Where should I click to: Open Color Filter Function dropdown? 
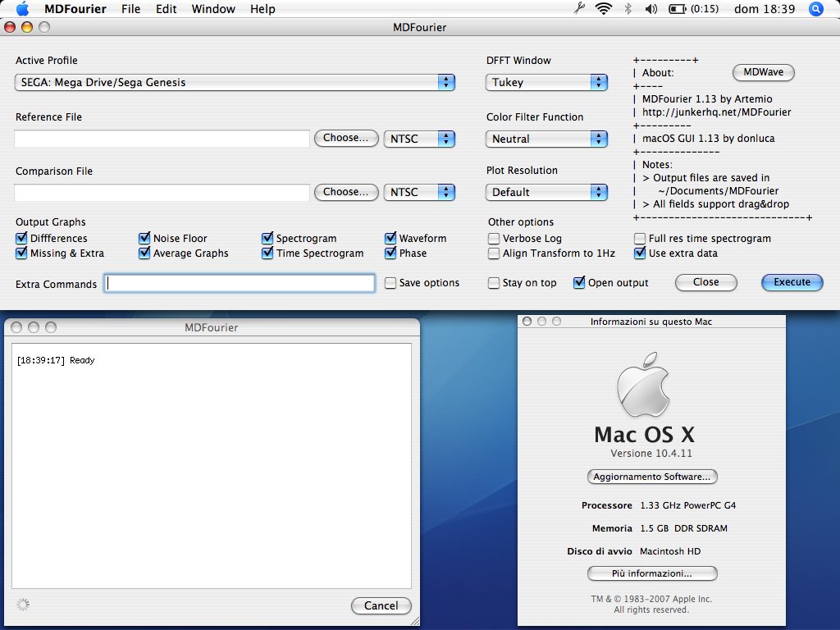(x=546, y=139)
